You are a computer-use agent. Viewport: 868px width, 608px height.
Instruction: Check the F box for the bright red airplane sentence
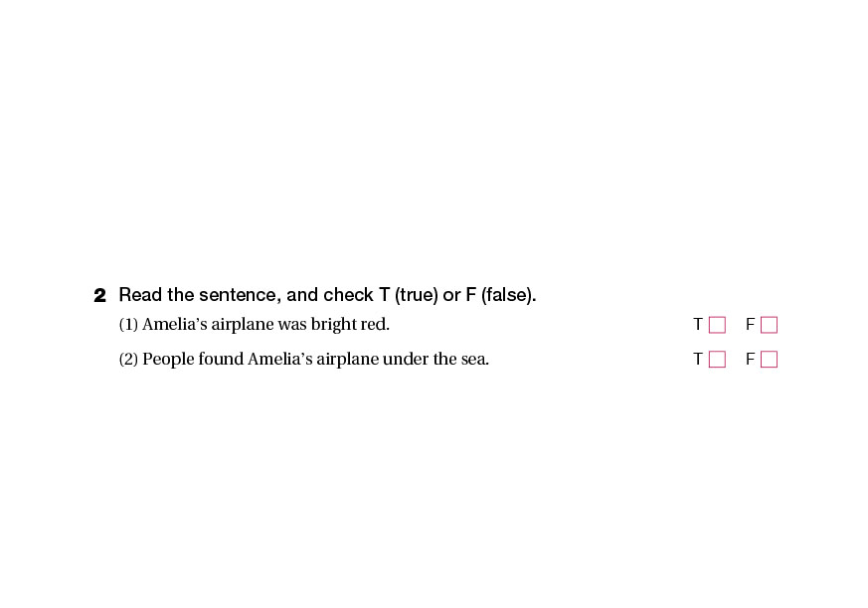(769, 325)
